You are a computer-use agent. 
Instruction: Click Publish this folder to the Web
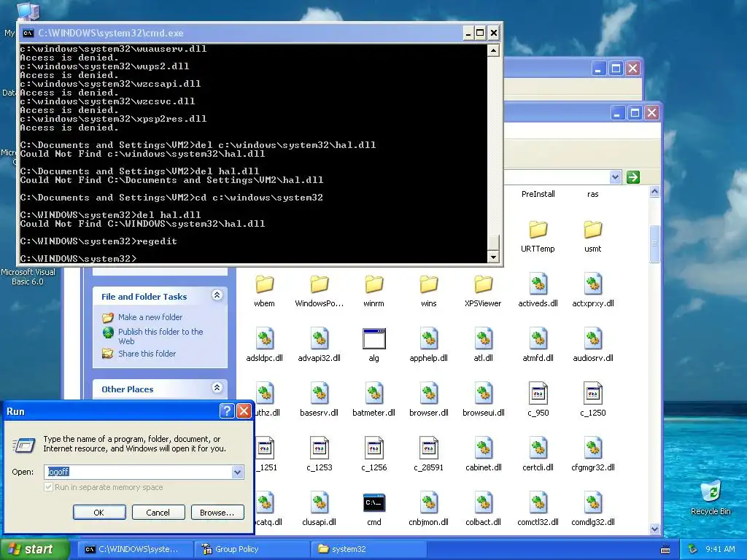pyautogui.click(x=160, y=336)
